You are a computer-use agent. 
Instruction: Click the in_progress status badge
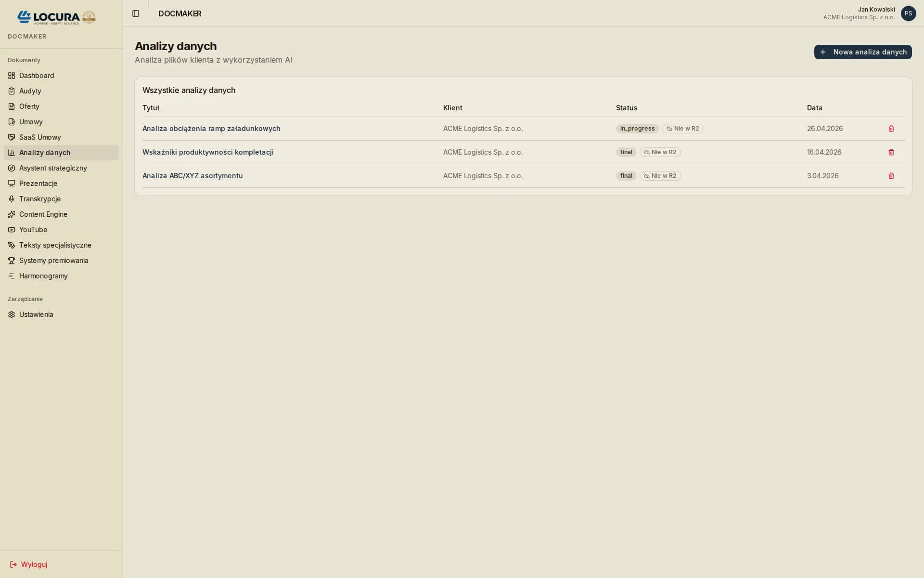tap(637, 129)
